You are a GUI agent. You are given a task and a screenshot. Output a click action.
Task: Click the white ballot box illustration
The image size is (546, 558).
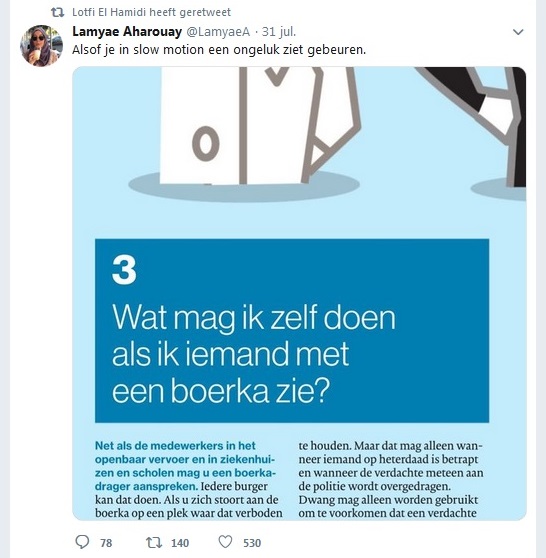click(260, 125)
